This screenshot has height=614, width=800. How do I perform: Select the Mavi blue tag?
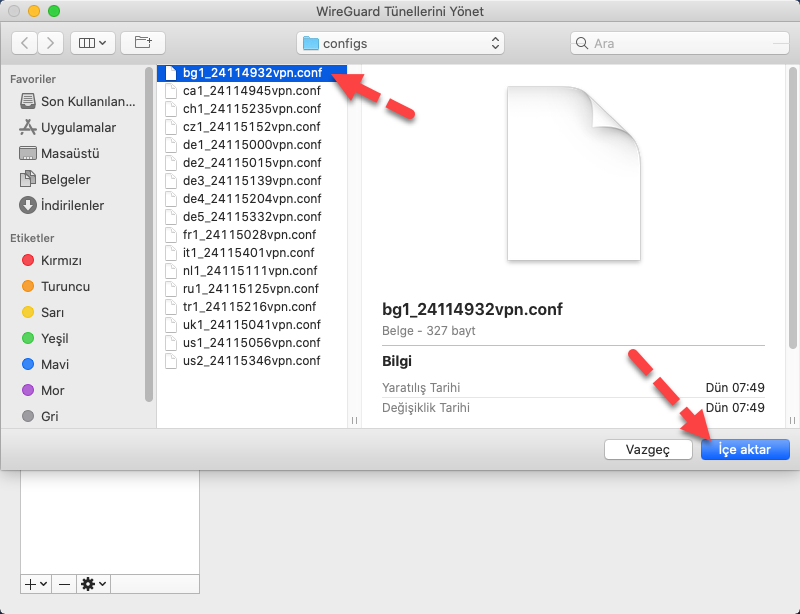tap(45, 364)
